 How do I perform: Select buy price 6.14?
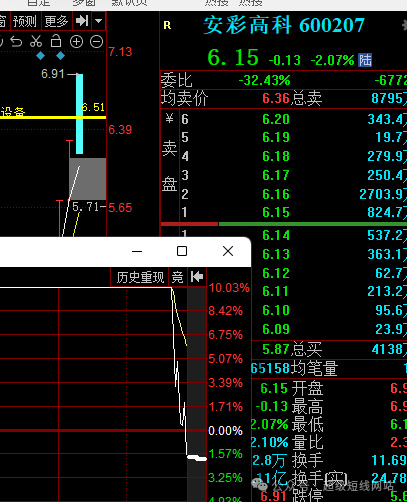tap(276, 235)
